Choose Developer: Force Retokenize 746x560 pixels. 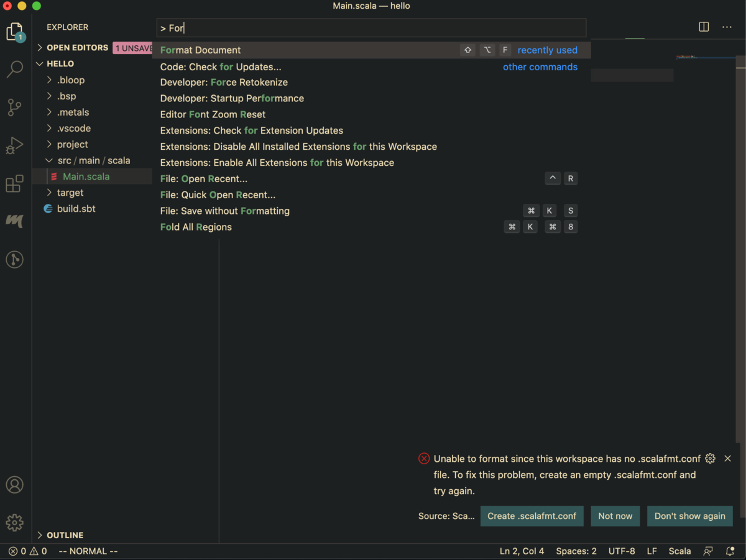point(372,83)
